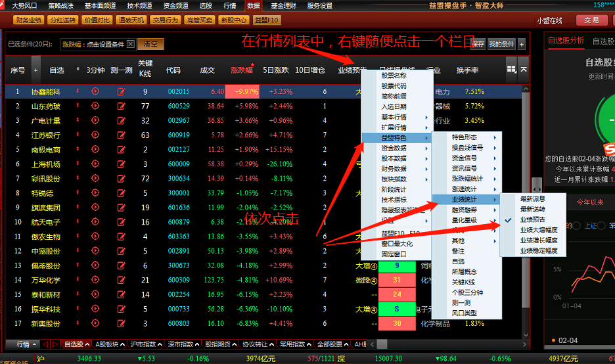Select 业绩稳定幅度 column option
The image size is (615, 364).
pos(539,250)
